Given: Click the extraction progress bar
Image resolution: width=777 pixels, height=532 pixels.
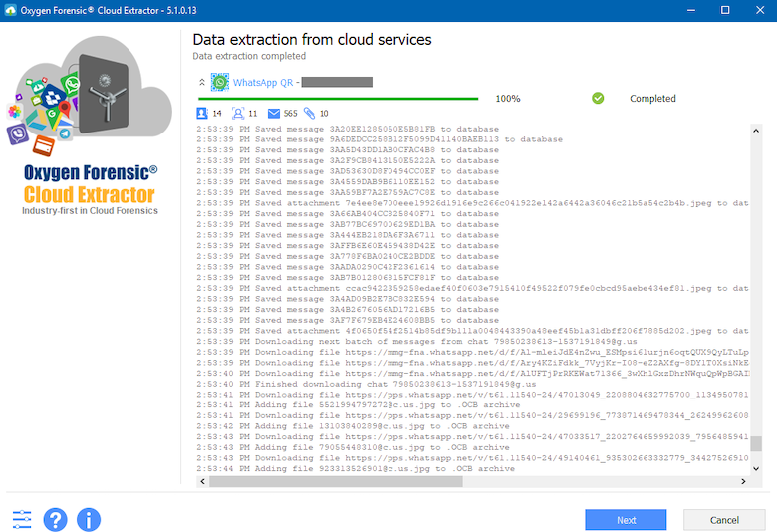Looking at the screenshot, I should coord(338,99).
